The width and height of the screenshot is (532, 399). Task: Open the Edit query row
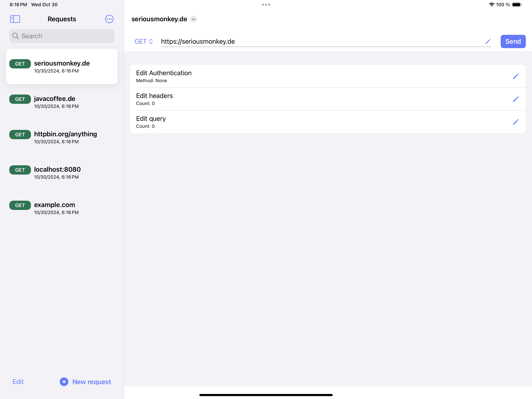pos(327,122)
